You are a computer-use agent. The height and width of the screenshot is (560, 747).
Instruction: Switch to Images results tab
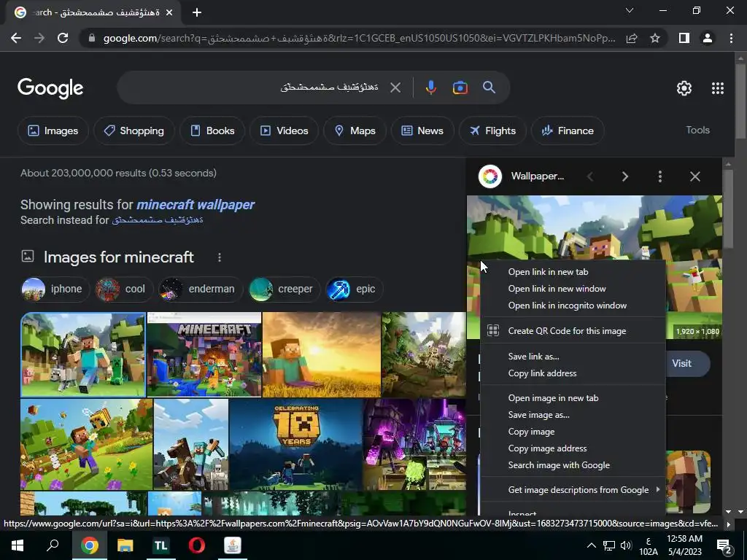coord(53,131)
